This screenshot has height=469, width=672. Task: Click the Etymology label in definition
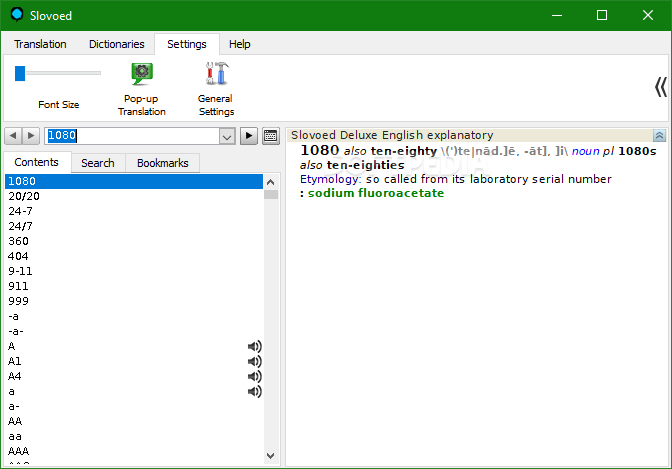click(330, 179)
